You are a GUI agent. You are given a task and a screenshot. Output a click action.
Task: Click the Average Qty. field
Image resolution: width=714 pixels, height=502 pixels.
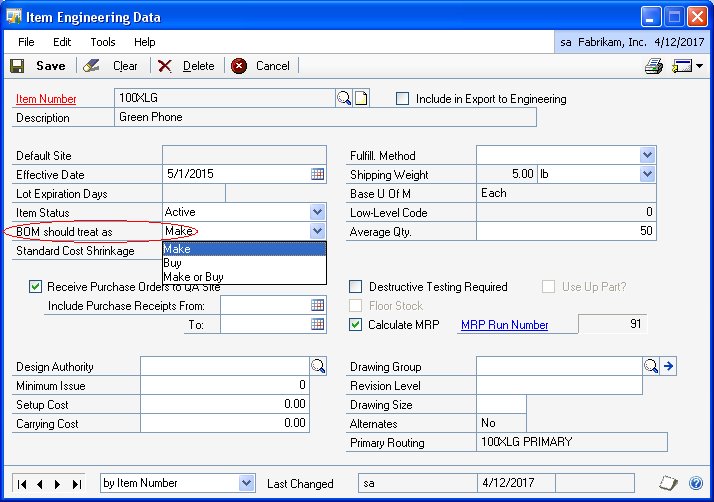566,231
